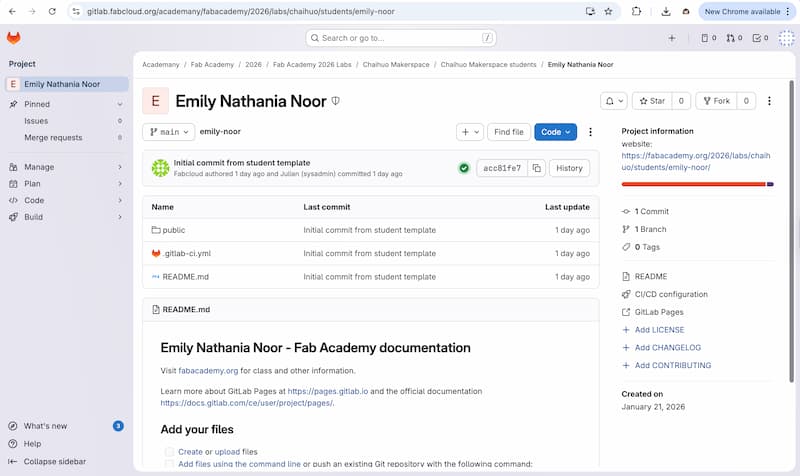This screenshot has height=476, width=800.
Task: Click the green pipeline passed status icon
Action: [464, 168]
